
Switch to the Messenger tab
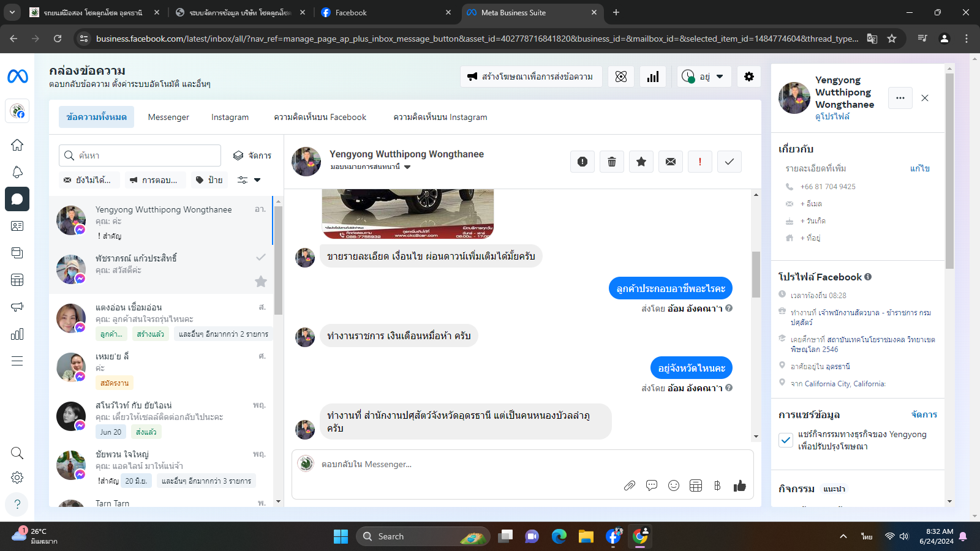(x=168, y=117)
